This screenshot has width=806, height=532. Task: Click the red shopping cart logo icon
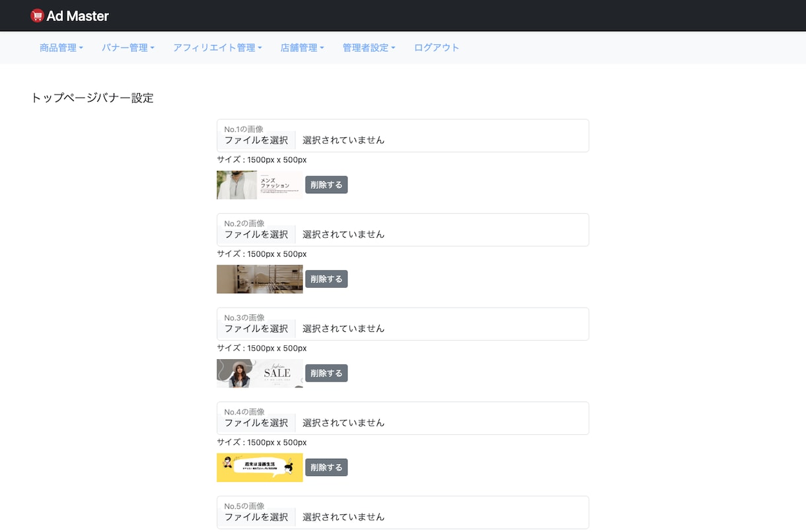pyautogui.click(x=38, y=16)
